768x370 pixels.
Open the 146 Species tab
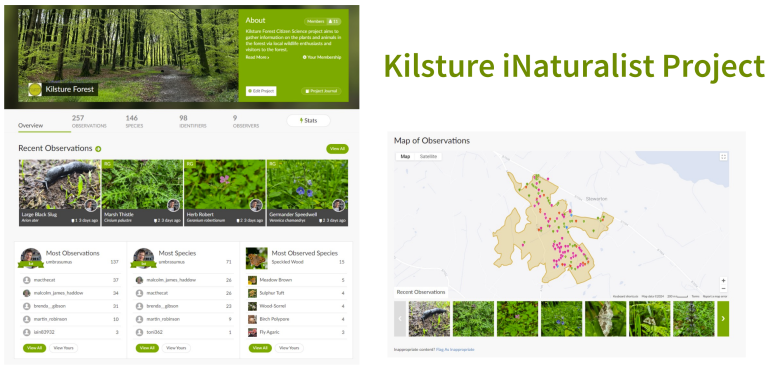tap(134, 122)
